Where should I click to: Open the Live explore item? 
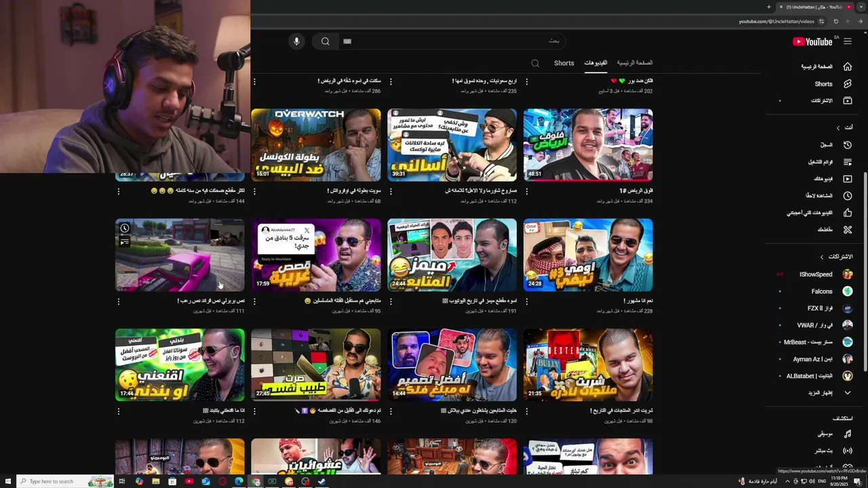833,451
